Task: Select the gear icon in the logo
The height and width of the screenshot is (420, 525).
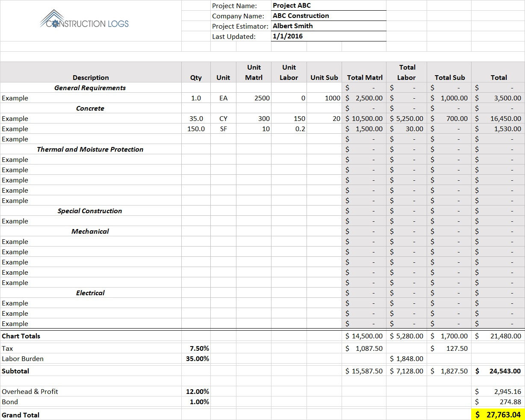Action: (x=55, y=25)
